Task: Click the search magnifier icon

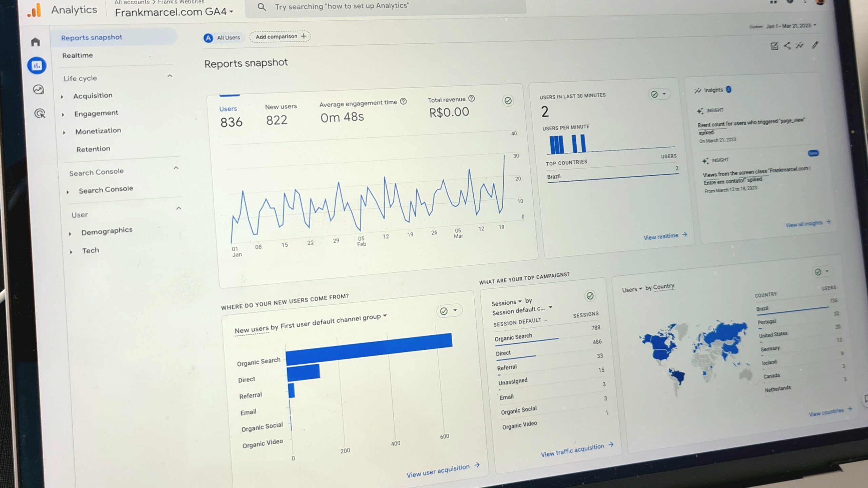Action: [x=261, y=6]
